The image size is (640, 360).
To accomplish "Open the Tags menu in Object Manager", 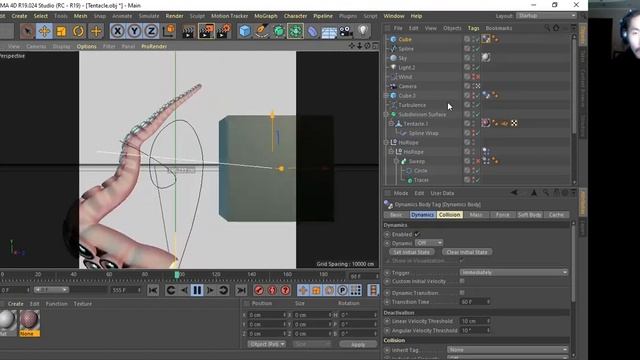I will coord(473,28).
